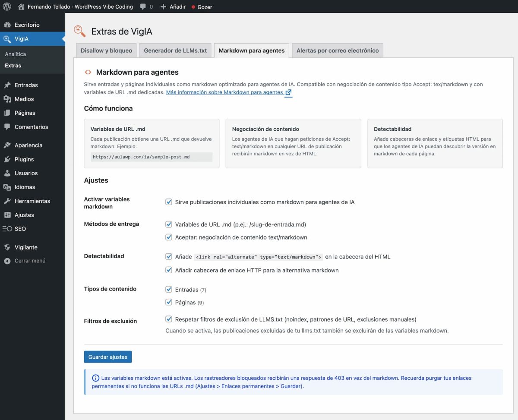Click the comments bubble icon in admin bar

142,6
